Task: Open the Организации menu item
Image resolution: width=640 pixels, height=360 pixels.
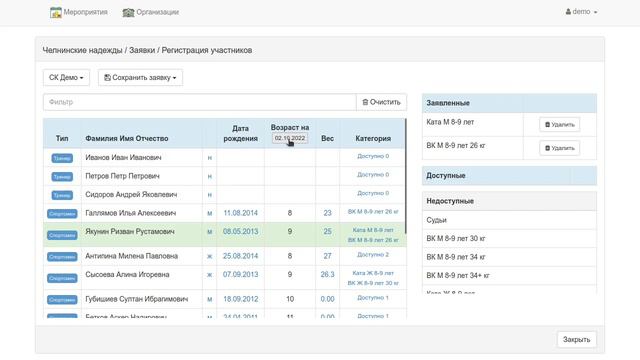Action: tap(151, 12)
